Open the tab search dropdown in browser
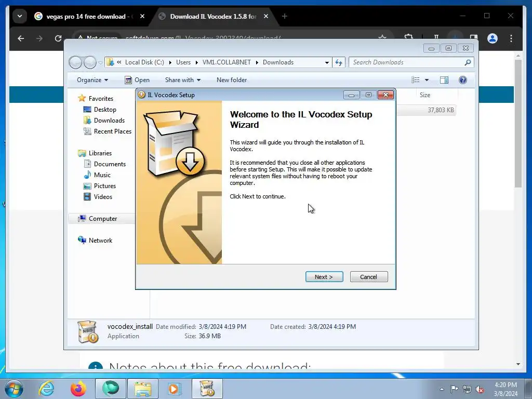 coord(20,16)
